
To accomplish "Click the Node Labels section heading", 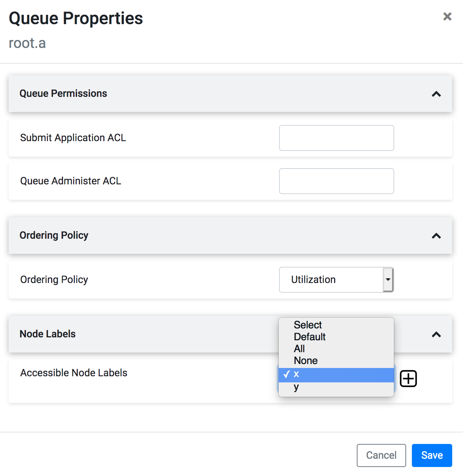I will (48, 334).
